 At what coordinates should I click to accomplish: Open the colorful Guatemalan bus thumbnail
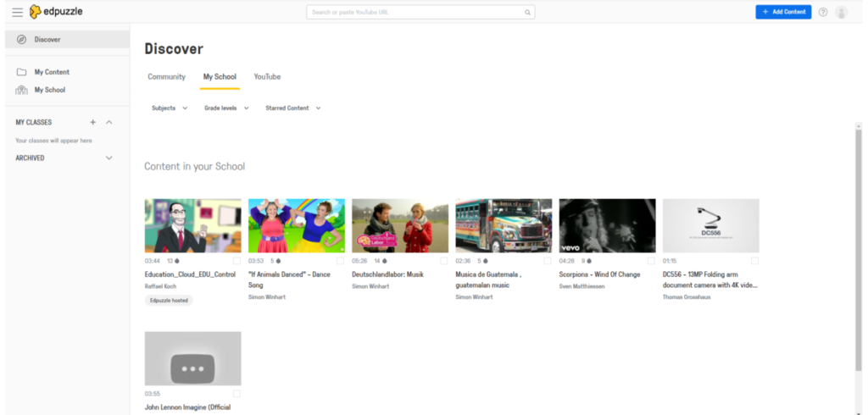coord(504,226)
